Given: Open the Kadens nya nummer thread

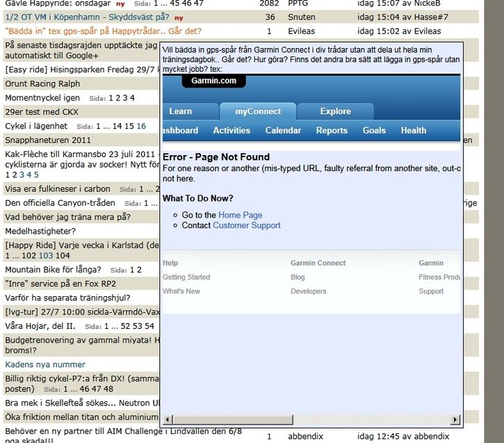Looking at the screenshot, I should (x=45, y=364).
